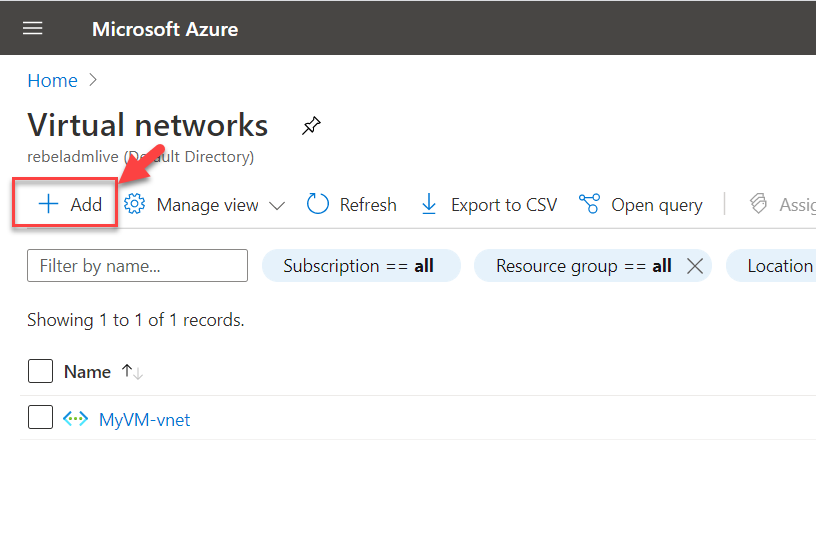This screenshot has height=535, width=816.
Task: Click the Export to CSV label
Action: pos(504,205)
